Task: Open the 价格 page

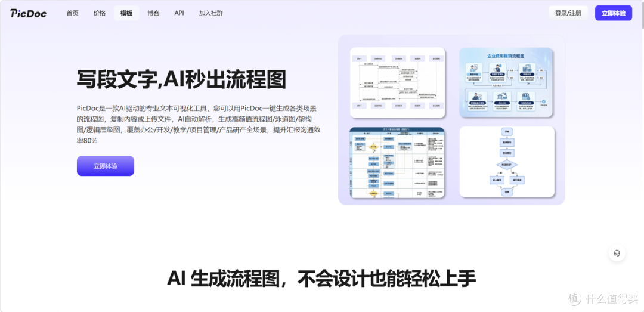Action: (100, 13)
